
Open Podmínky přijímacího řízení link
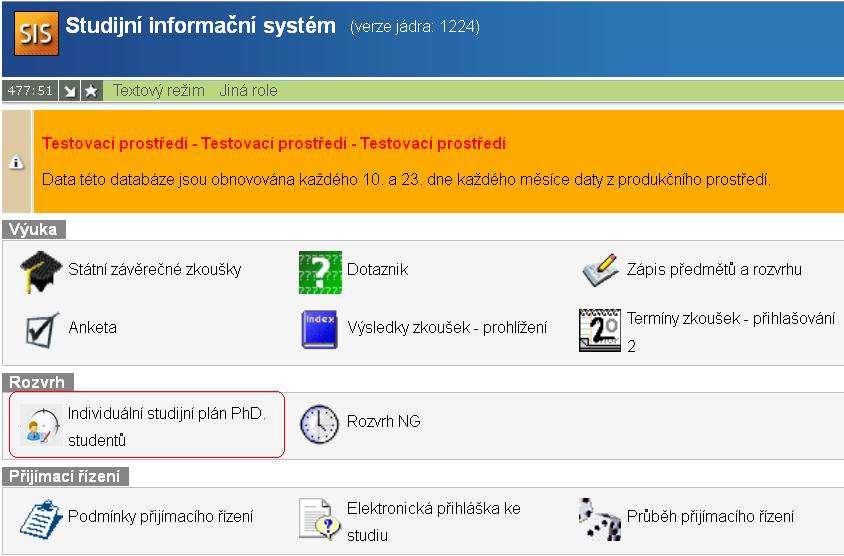click(160, 517)
